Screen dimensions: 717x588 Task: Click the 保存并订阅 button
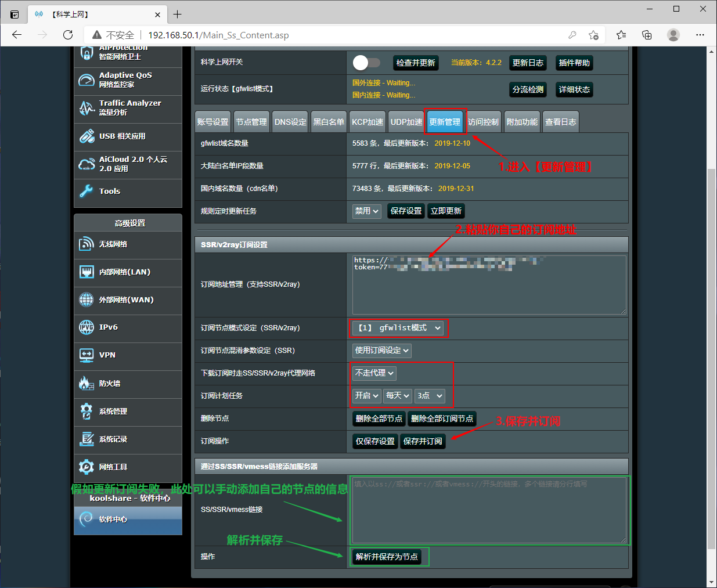423,441
